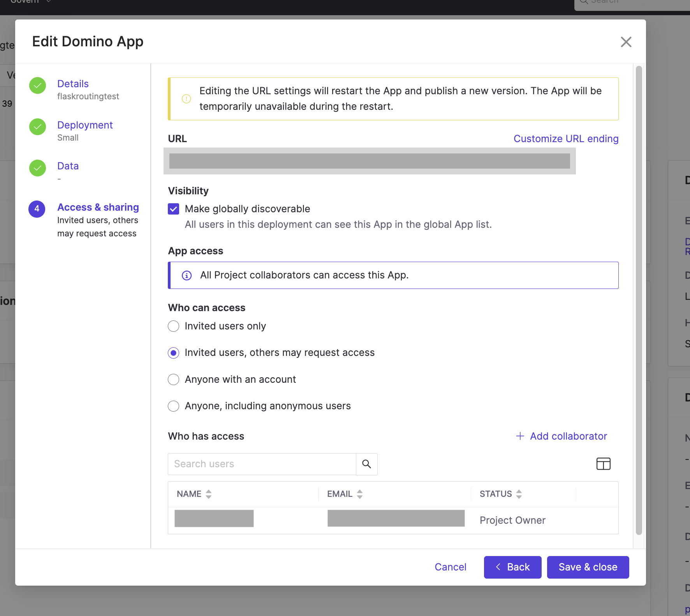Viewport: 690px width, 616px height.
Task: Click the Data step green checkmark
Action: (38, 168)
